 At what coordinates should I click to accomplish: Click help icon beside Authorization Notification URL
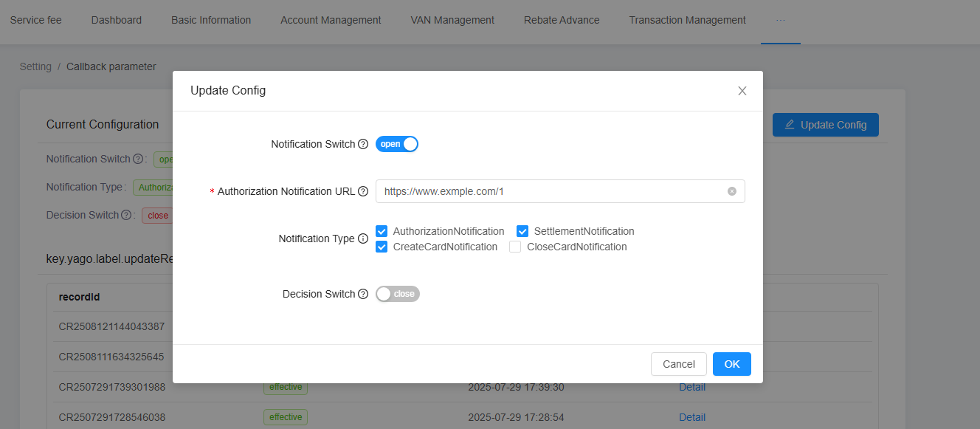click(363, 192)
